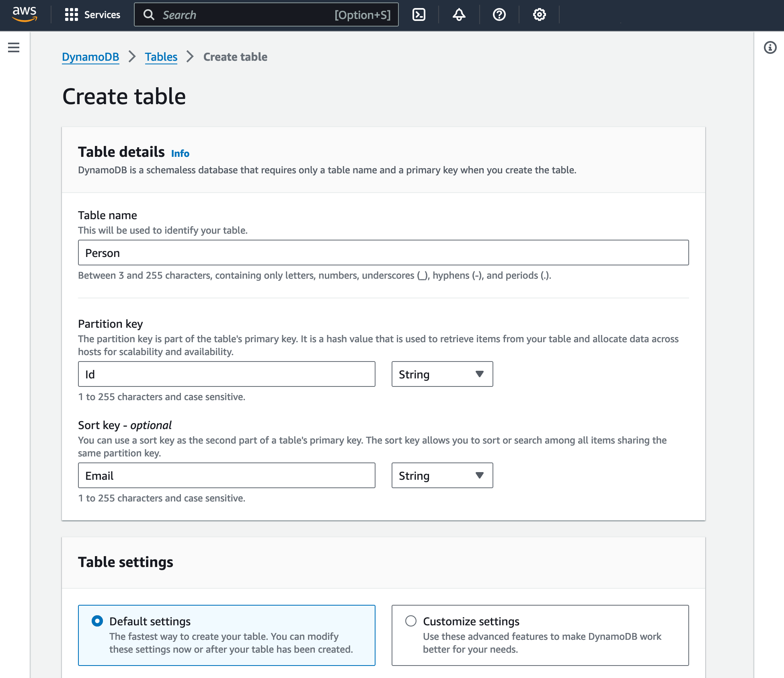Select the Default settings radio option

tap(97, 621)
